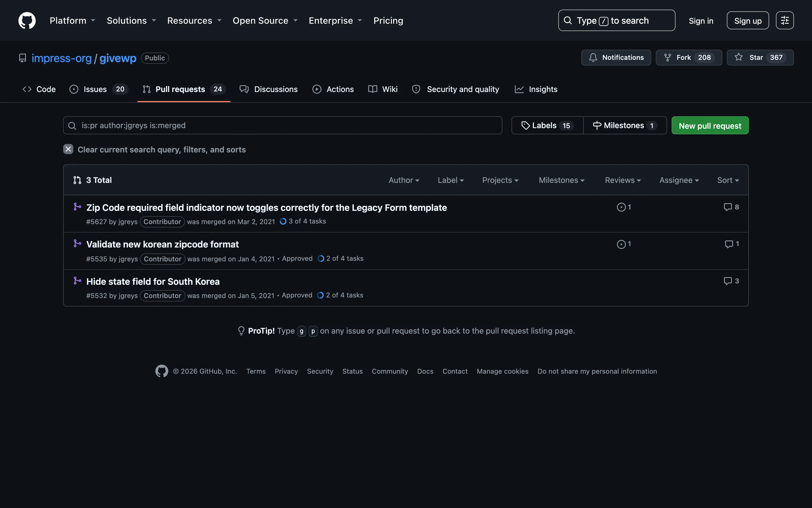Click the Sign up button
This screenshot has width=812, height=508.
pyautogui.click(x=748, y=21)
